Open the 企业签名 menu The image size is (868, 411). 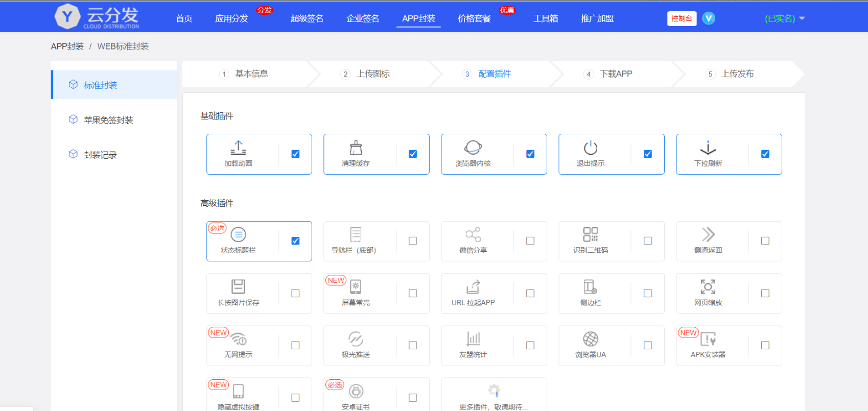363,18
